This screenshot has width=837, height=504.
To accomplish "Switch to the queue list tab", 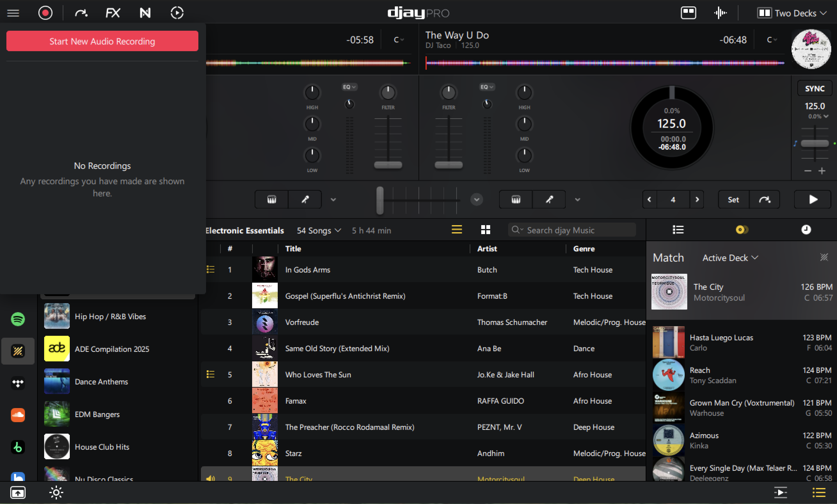I will [x=678, y=230].
